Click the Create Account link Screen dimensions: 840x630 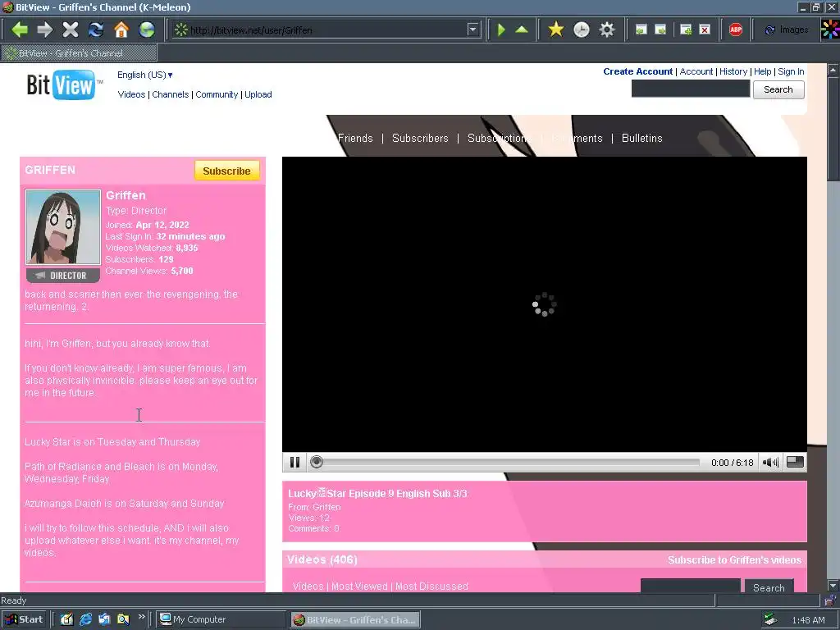pos(637,71)
